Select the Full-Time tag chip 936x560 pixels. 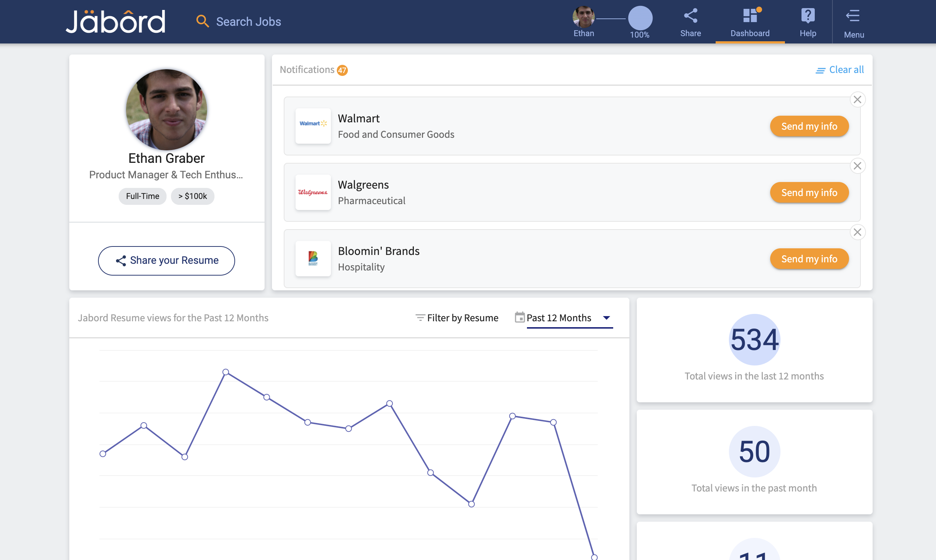click(142, 196)
